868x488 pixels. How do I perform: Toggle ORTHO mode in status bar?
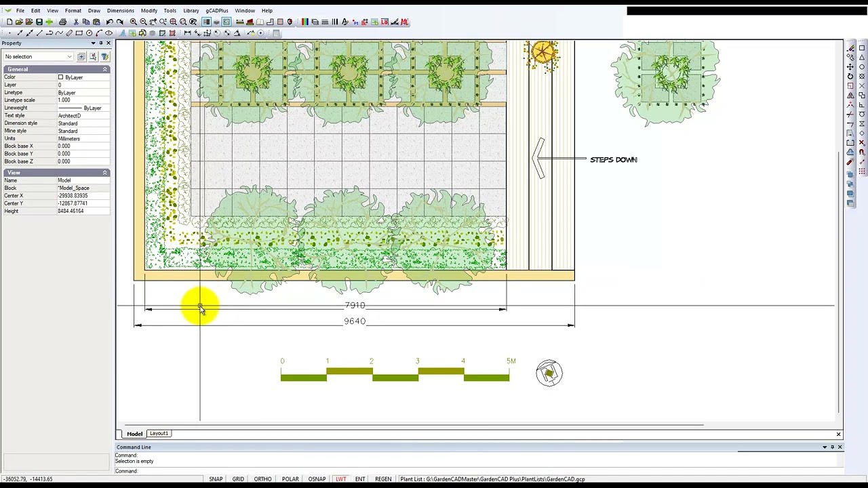click(262, 479)
